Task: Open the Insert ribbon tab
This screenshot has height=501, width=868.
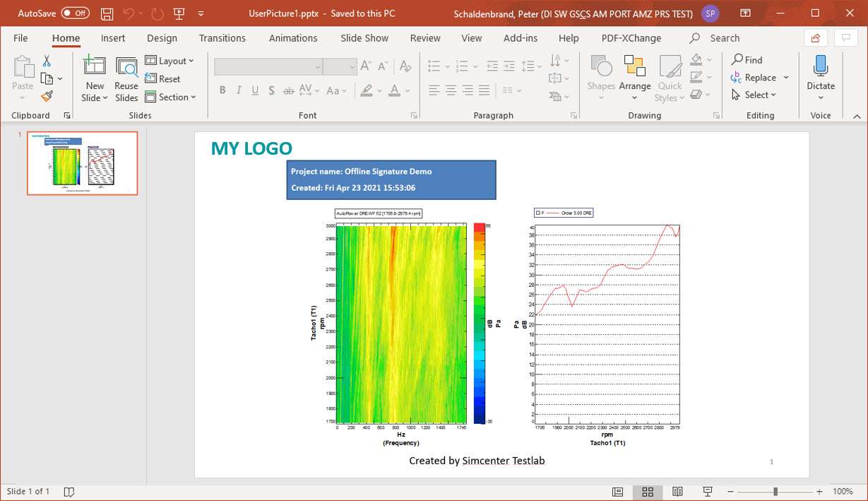Action: click(113, 38)
